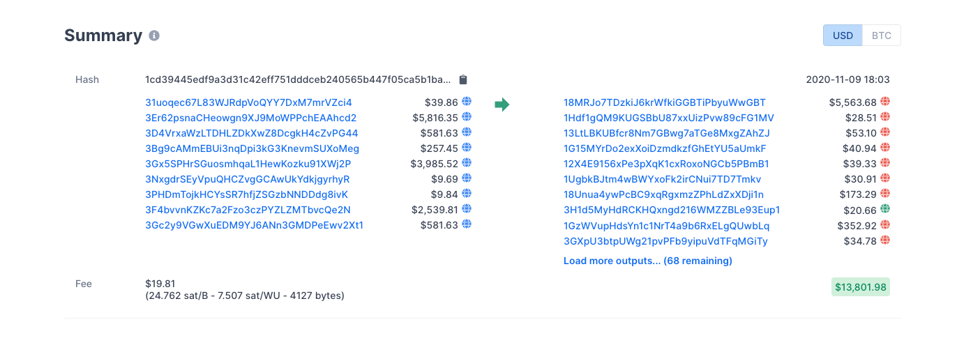This screenshot has width=980, height=345.
Task: Open output address 3H1d5MyHdRCKHQxngd216WMZZBLe93Eup1
Action: click(672, 210)
